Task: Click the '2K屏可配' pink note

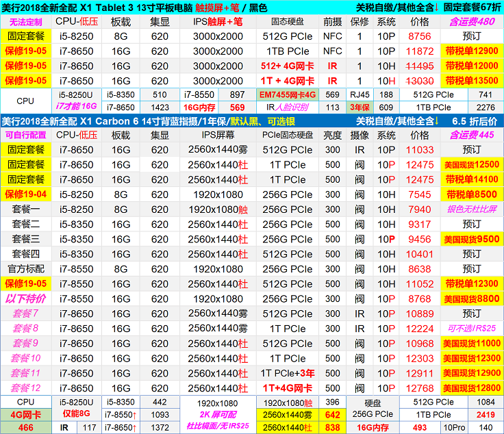Action: [218, 415]
